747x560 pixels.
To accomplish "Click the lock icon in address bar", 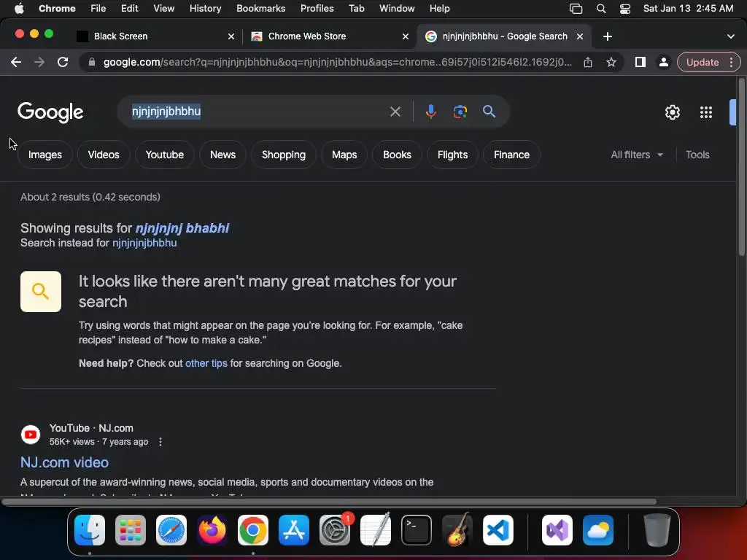I will click(x=92, y=62).
